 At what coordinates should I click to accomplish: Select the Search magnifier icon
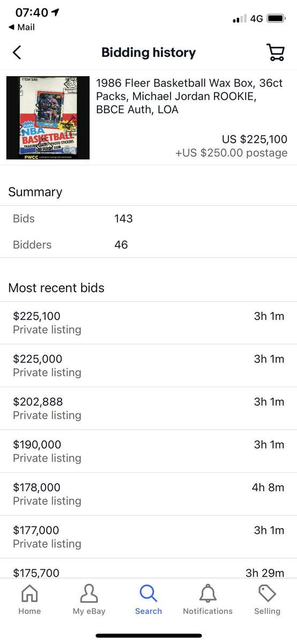coord(148,594)
